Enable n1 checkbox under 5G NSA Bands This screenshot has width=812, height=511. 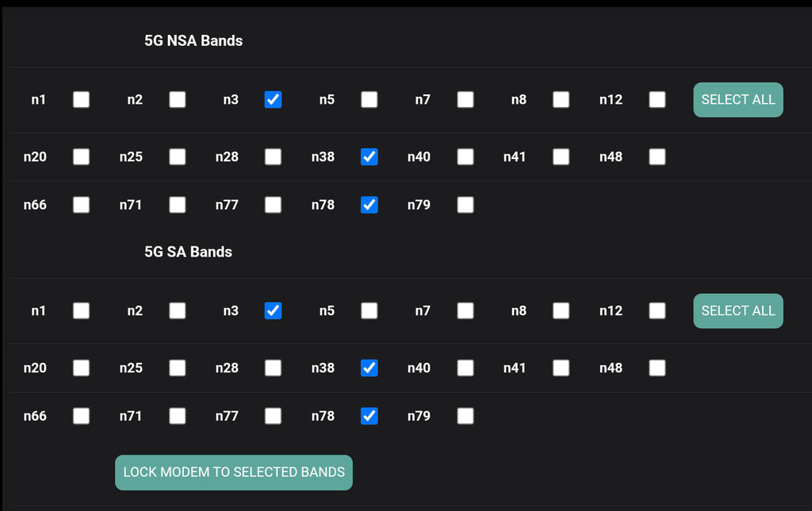tap(81, 100)
